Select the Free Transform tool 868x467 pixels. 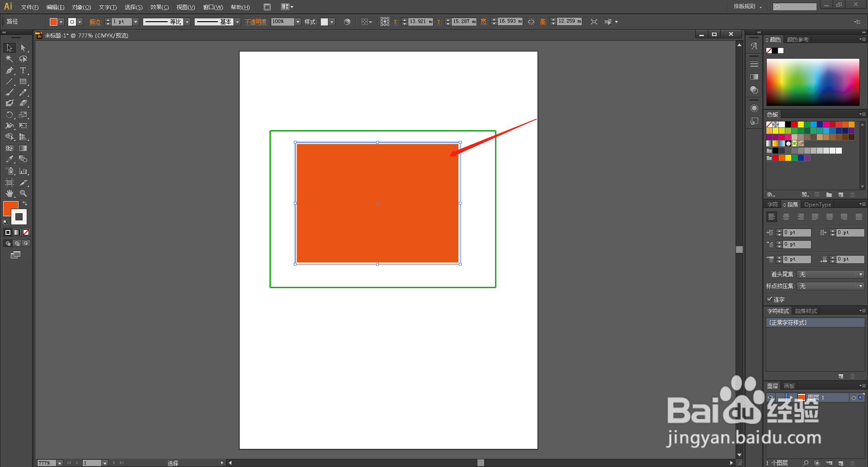coord(23,126)
